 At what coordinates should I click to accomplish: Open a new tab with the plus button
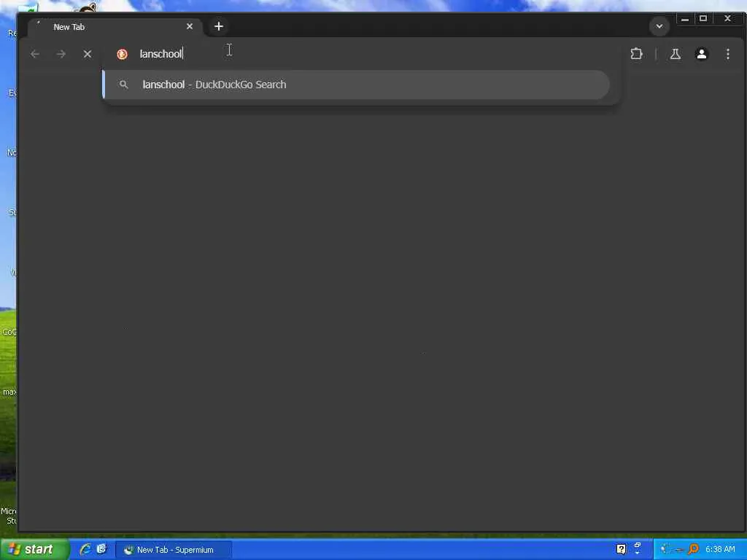(219, 26)
